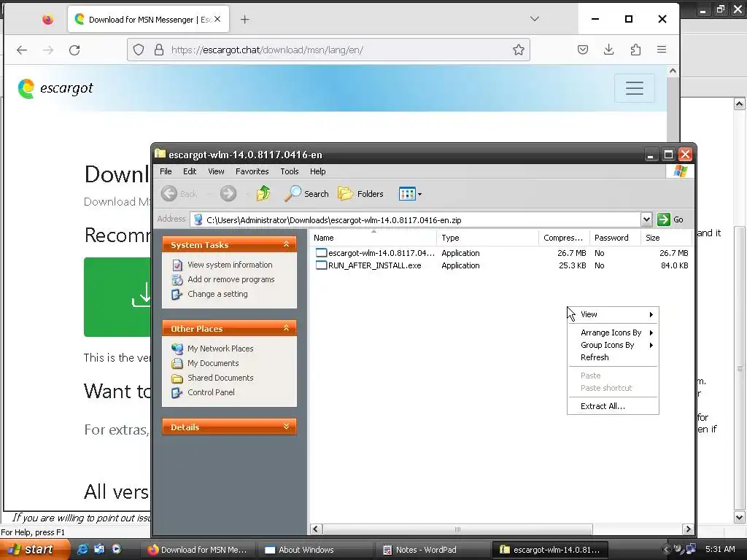
Task: Open the View menu in menu bar
Action: point(216,171)
